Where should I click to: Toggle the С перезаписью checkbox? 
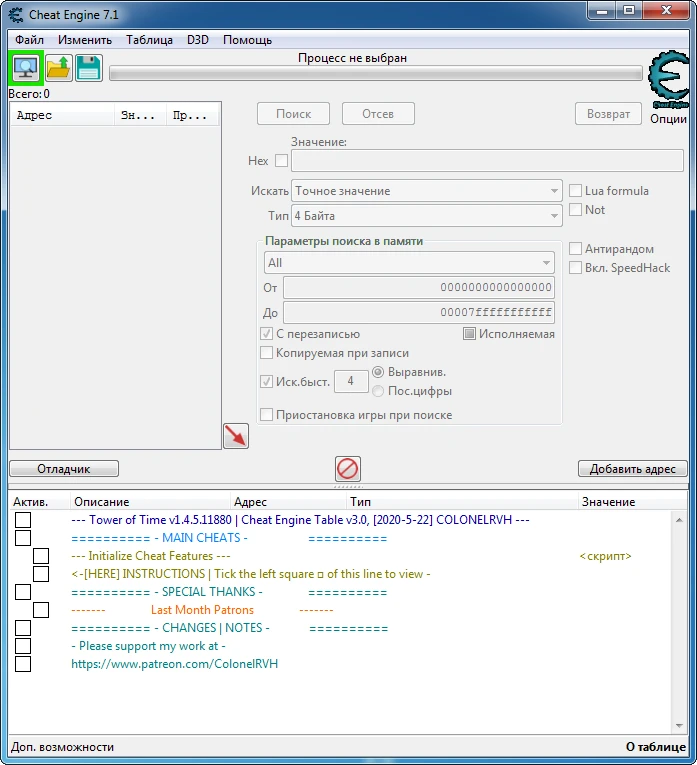click(x=266, y=334)
